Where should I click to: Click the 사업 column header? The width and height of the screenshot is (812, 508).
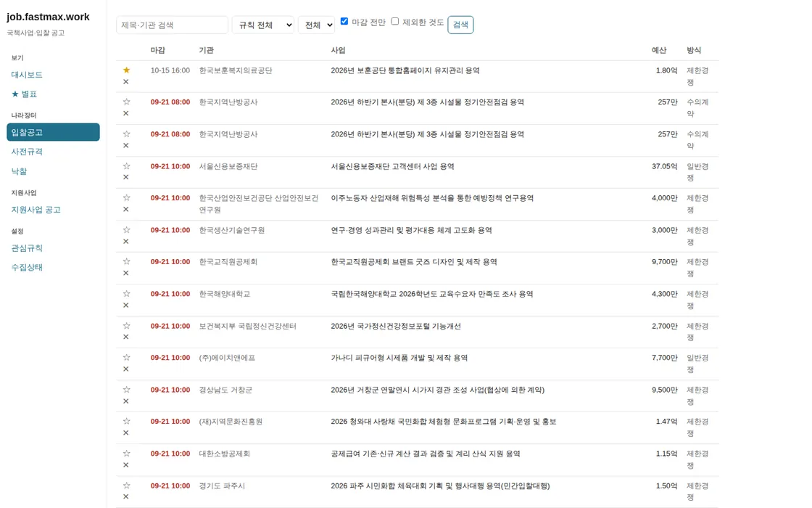338,50
